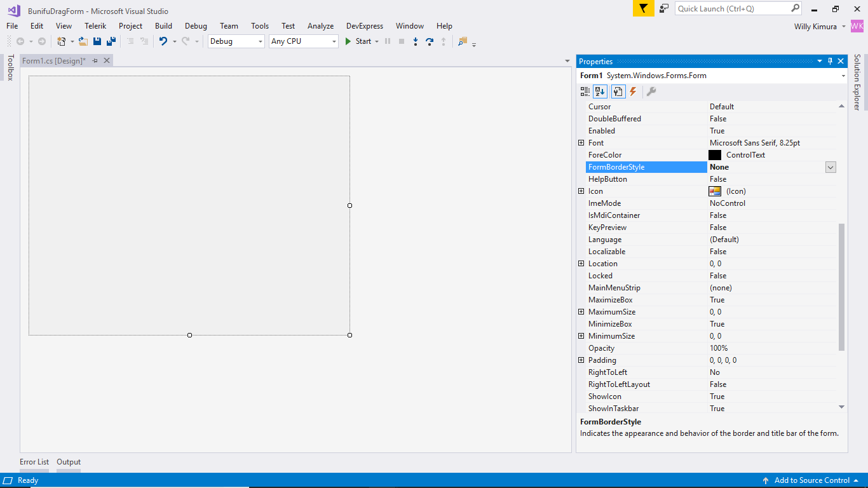Click the Property Pages wrench icon

[651, 91]
